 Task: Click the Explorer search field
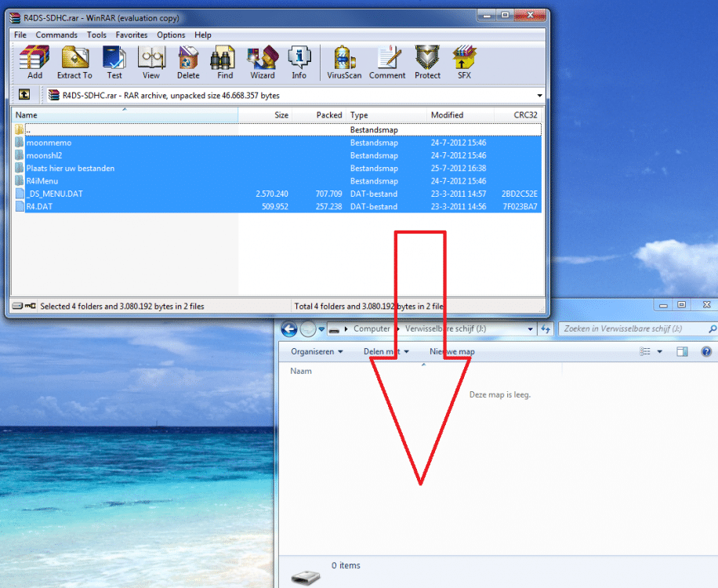631,329
